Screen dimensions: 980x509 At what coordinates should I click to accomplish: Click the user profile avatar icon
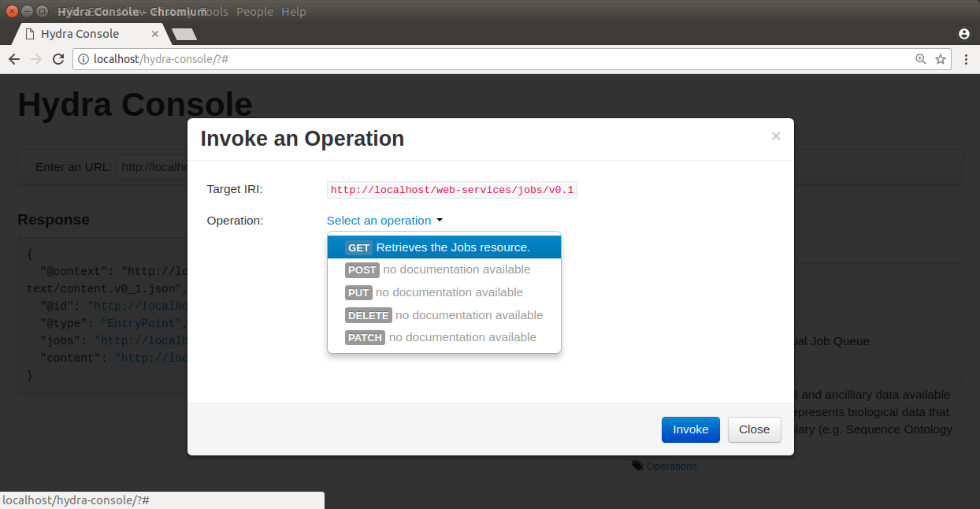(x=963, y=34)
